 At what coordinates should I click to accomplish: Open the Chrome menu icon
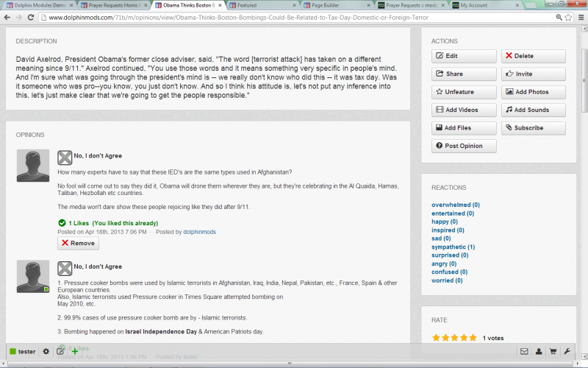click(581, 17)
